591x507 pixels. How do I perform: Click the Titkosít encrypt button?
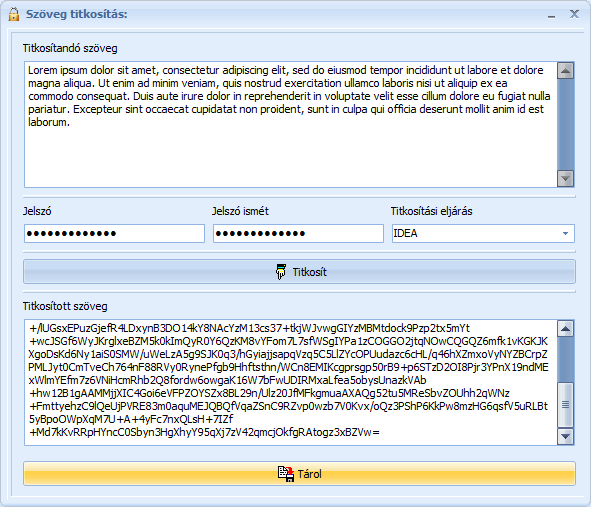(x=299, y=271)
